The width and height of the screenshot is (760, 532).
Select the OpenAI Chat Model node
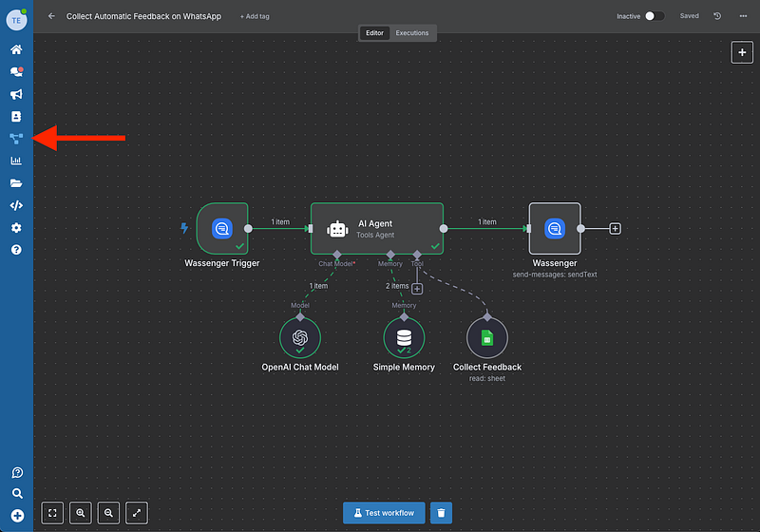point(300,338)
